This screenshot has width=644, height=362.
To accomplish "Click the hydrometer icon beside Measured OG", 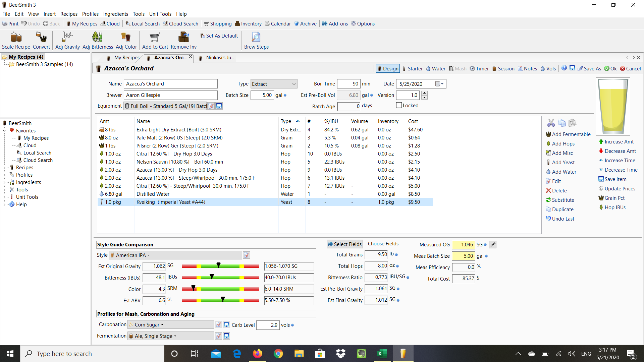I will [493, 245].
